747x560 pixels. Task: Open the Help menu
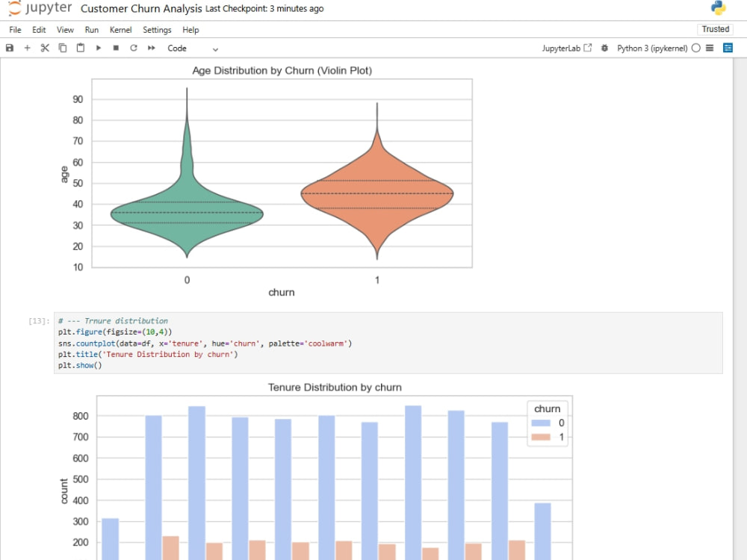tap(190, 30)
